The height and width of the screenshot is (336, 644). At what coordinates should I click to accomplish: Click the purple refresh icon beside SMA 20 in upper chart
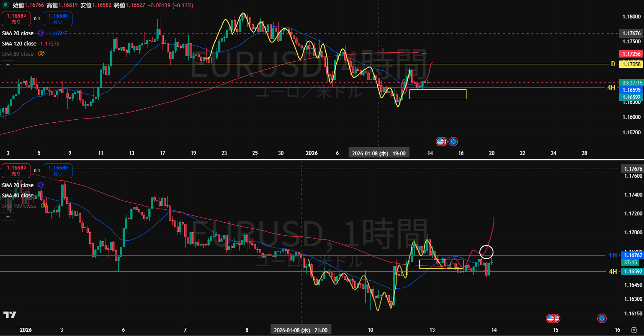coord(40,33)
